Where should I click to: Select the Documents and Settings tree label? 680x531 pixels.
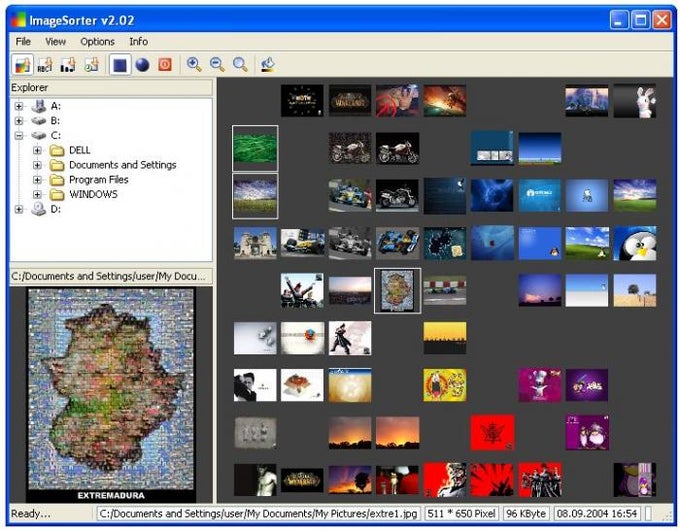(x=123, y=165)
